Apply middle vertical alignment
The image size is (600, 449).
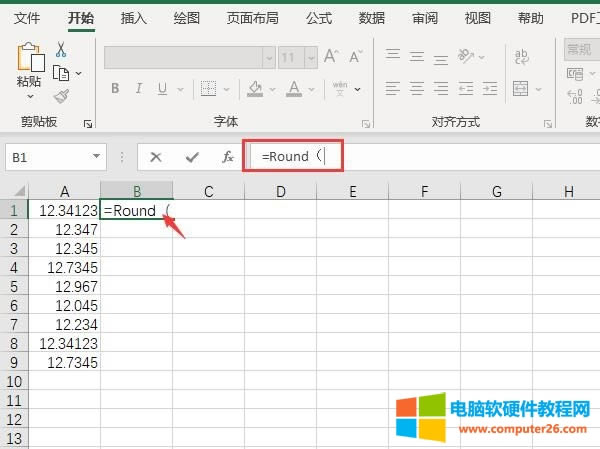(417, 57)
